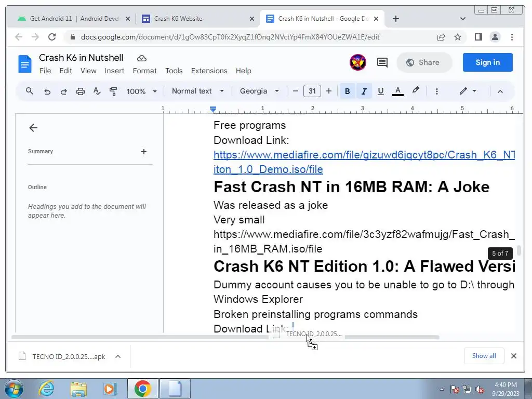Open the comment history icon
The width and height of the screenshot is (532, 399).
382,62
